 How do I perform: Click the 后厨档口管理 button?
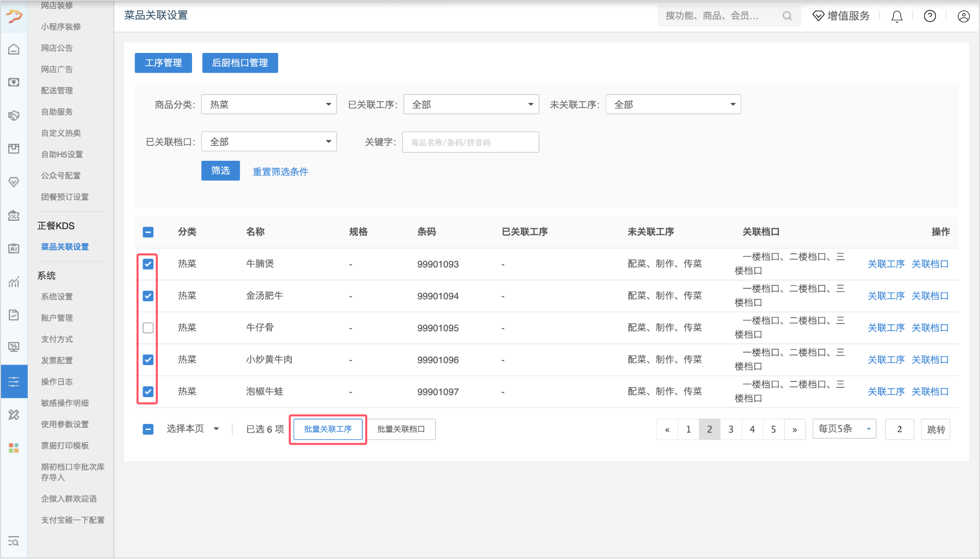240,63
